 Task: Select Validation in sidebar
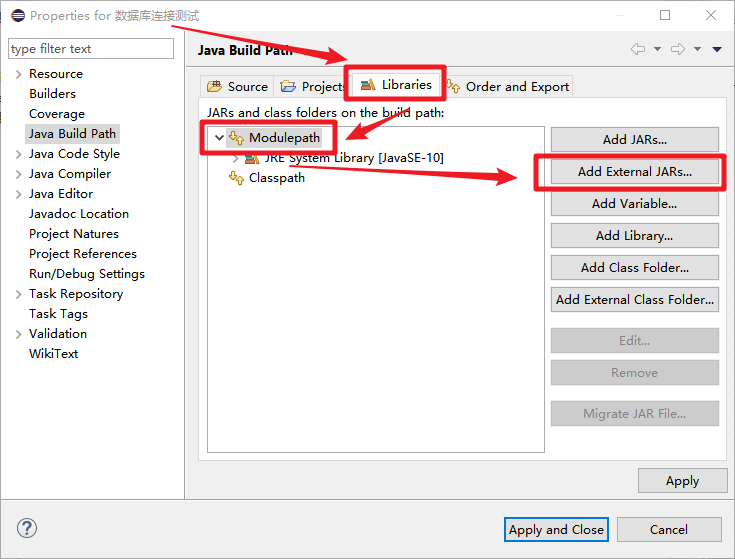(x=58, y=334)
